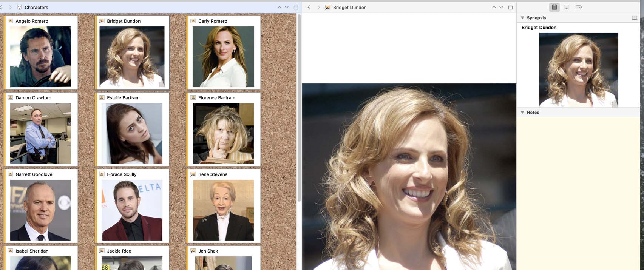Viewport: 644px width, 270px height.
Task: Toggle synopsis between image and text
Action: [634, 18]
